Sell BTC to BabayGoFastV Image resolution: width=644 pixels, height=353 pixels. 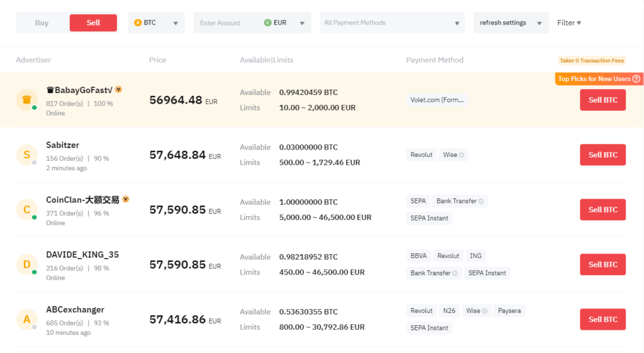602,100
